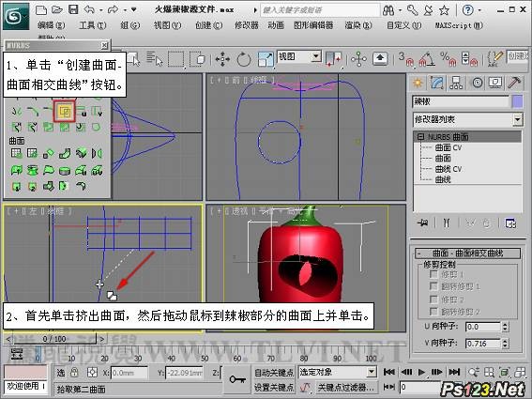Open the quick access toolbar customize arrow

pos(134,9)
